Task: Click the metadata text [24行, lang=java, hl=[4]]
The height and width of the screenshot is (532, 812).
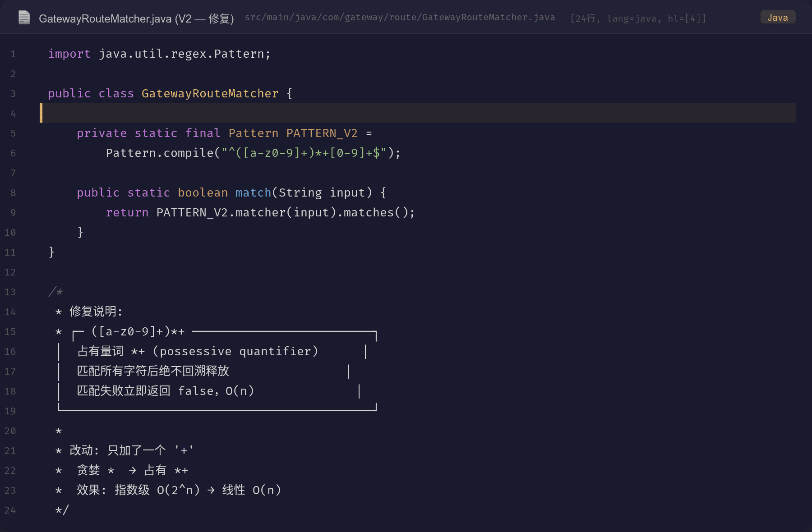Action: [x=638, y=18]
